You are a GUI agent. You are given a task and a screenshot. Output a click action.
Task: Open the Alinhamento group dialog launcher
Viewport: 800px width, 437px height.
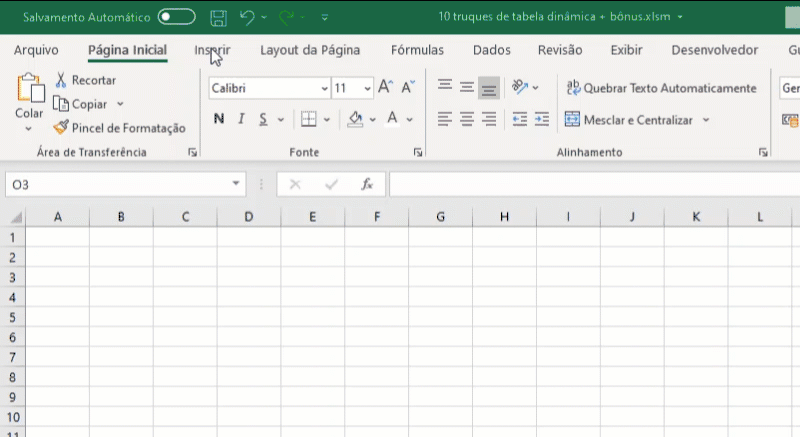click(x=763, y=152)
